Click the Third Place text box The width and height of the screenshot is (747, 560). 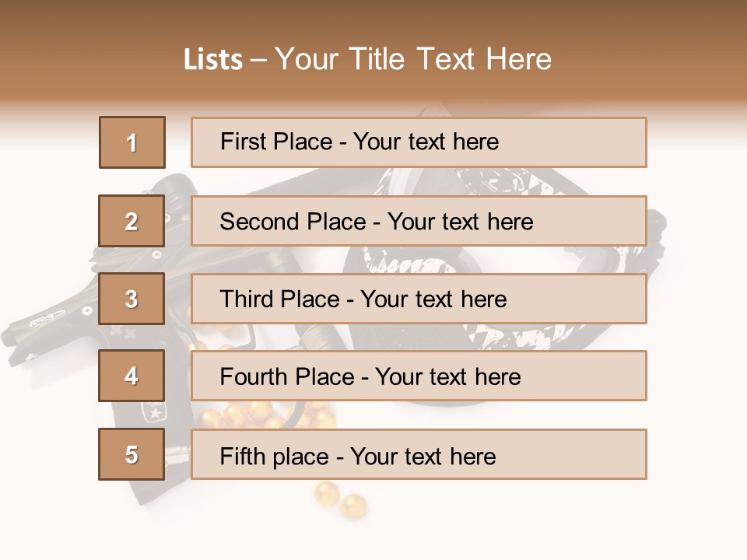[x=419, y=299]
